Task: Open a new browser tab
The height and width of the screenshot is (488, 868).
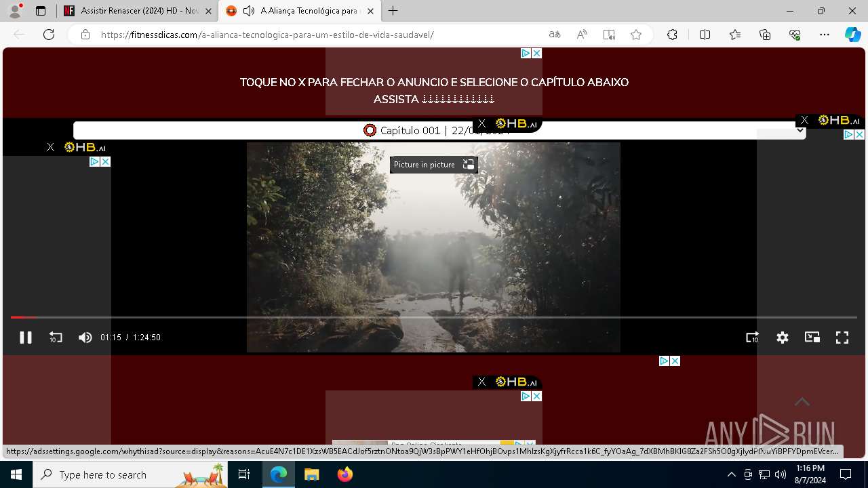Action: (393, 11)
